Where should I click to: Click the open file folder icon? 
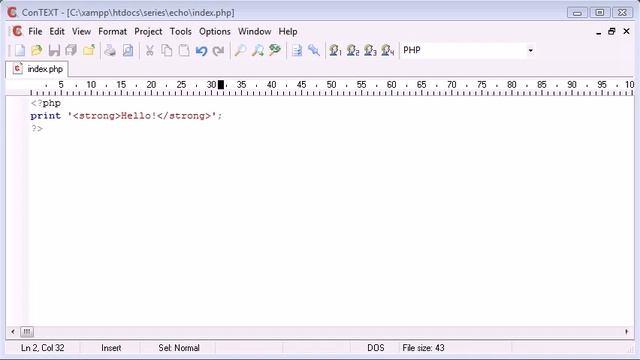point(37,51)
